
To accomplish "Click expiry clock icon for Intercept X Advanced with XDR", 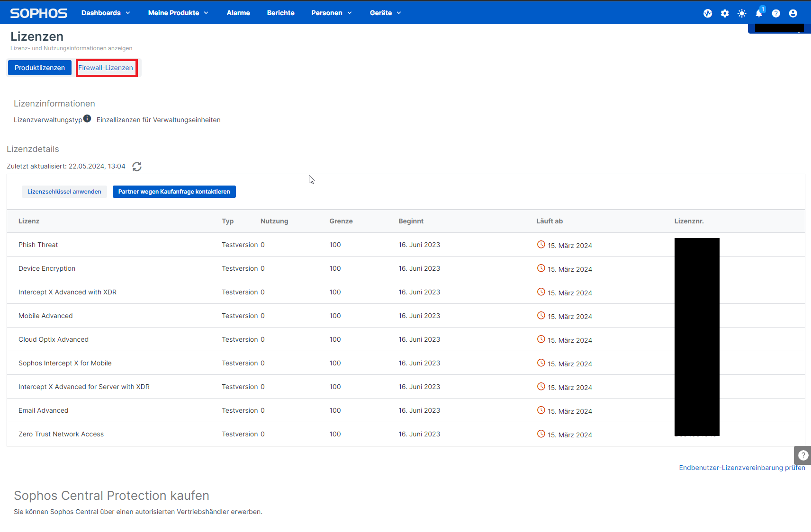I will (541, 292).
